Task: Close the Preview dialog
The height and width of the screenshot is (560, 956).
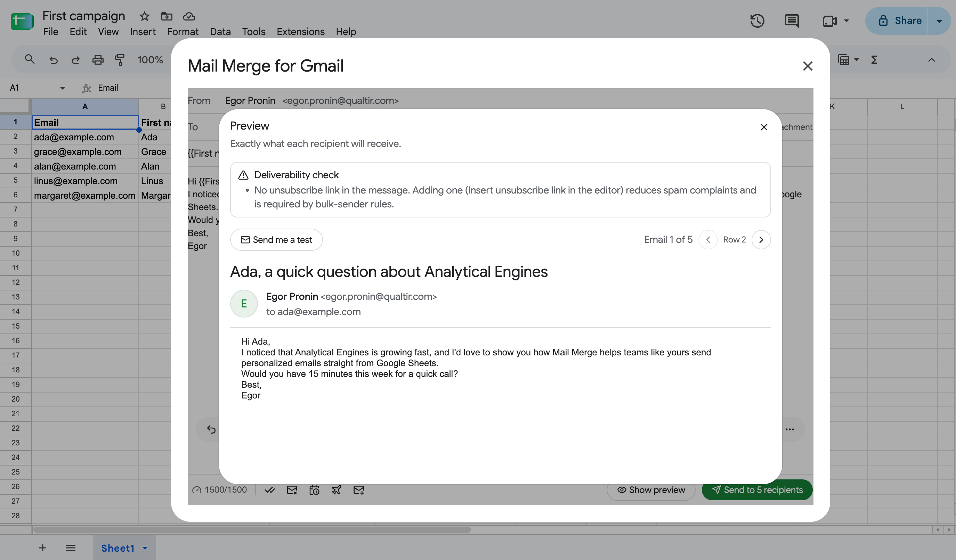Action: pyautogui.click(x=764, y=127)
